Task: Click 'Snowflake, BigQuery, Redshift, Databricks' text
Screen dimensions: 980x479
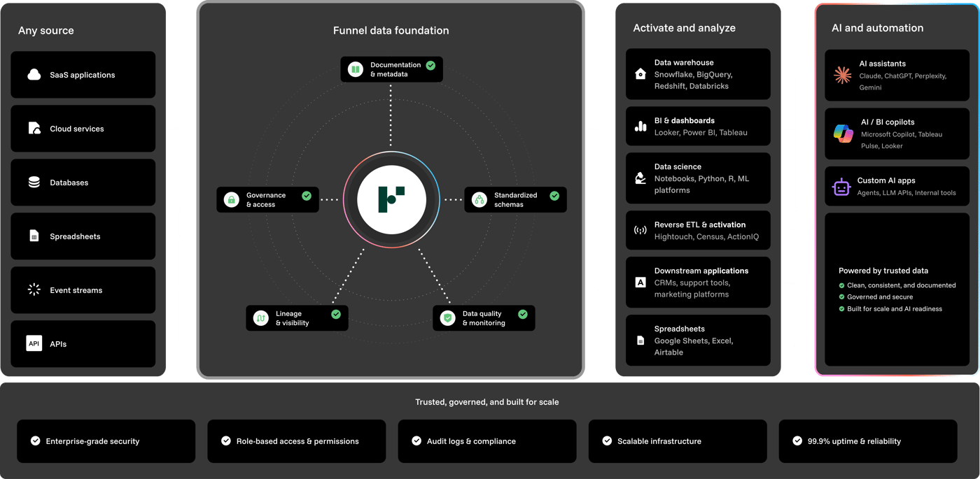Action: pos(694,80)
